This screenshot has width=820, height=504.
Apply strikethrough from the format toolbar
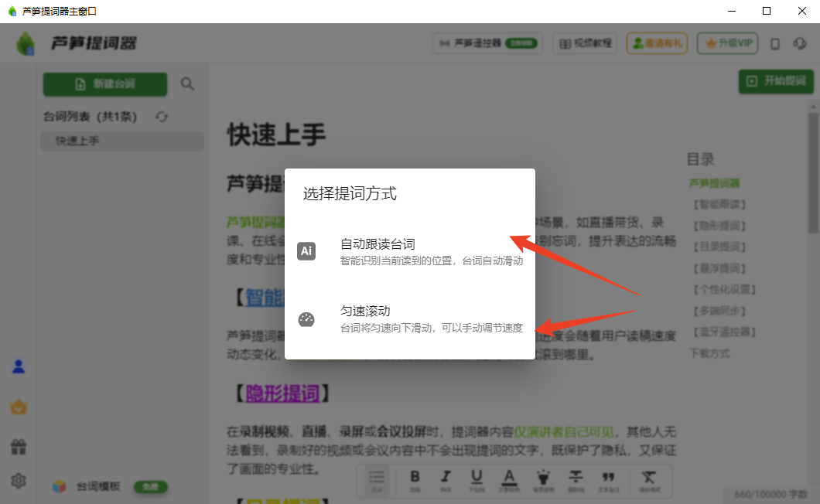[x=576, y=481]
